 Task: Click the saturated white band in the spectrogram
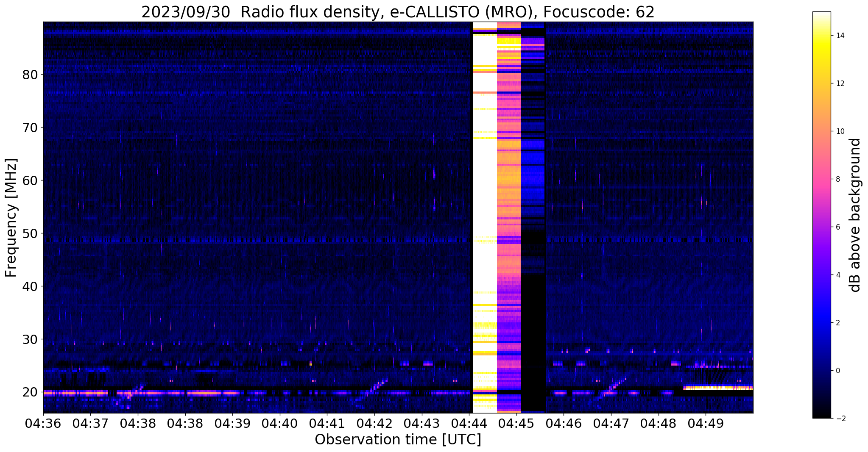point(485,217)
